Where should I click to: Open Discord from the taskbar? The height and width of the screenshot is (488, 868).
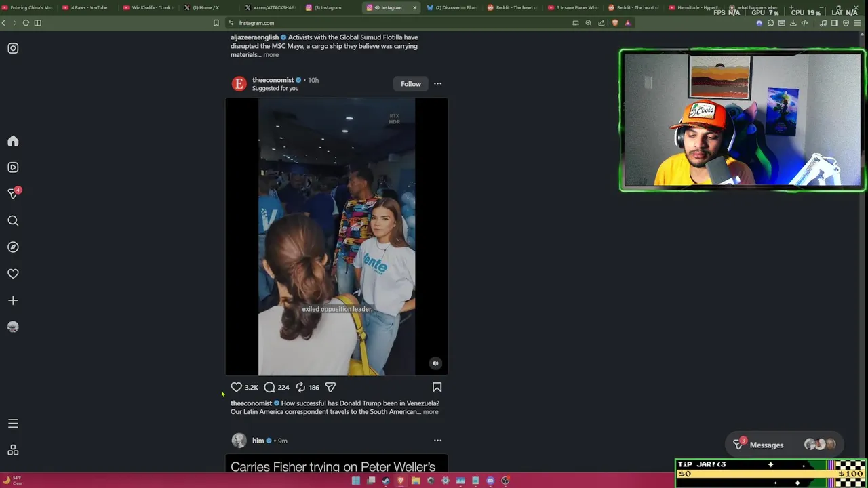point(490,481)
